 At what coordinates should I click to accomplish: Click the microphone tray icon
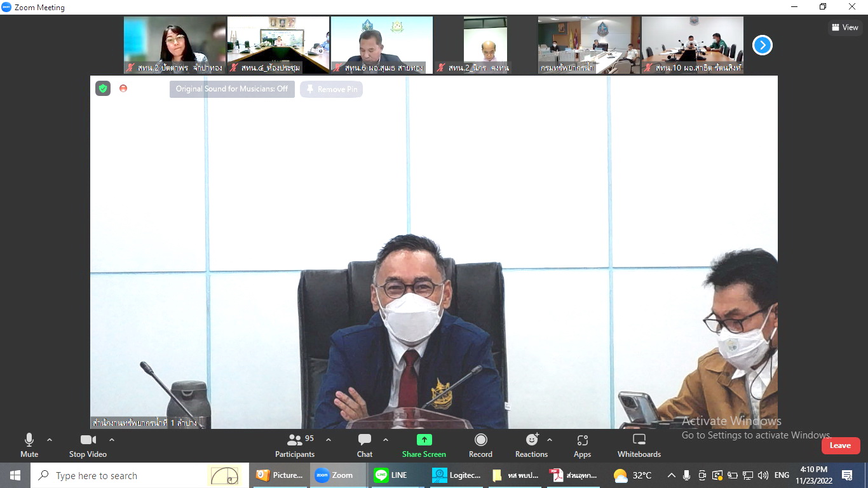[x=687, y=475]
